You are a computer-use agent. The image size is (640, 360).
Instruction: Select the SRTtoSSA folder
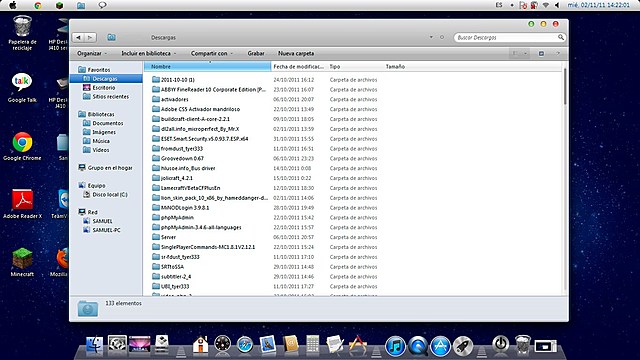pyautogui.click(x=172, y=267)
